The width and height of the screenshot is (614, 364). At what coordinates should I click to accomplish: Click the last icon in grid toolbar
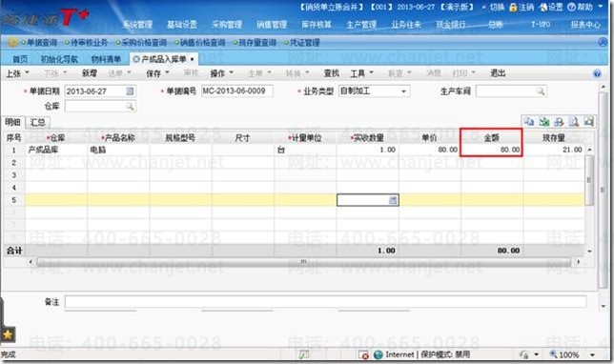point(588,121)
